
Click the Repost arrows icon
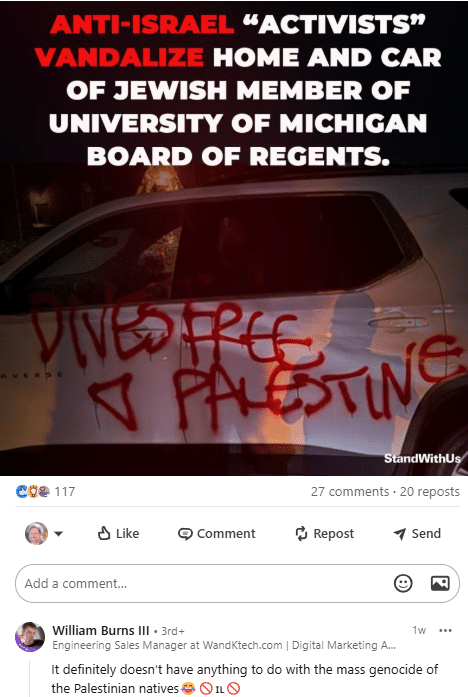click(x=301, y=533)
